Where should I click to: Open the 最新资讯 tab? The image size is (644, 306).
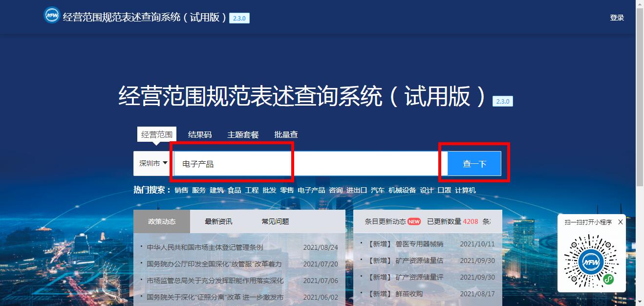(x=218, y=221)
